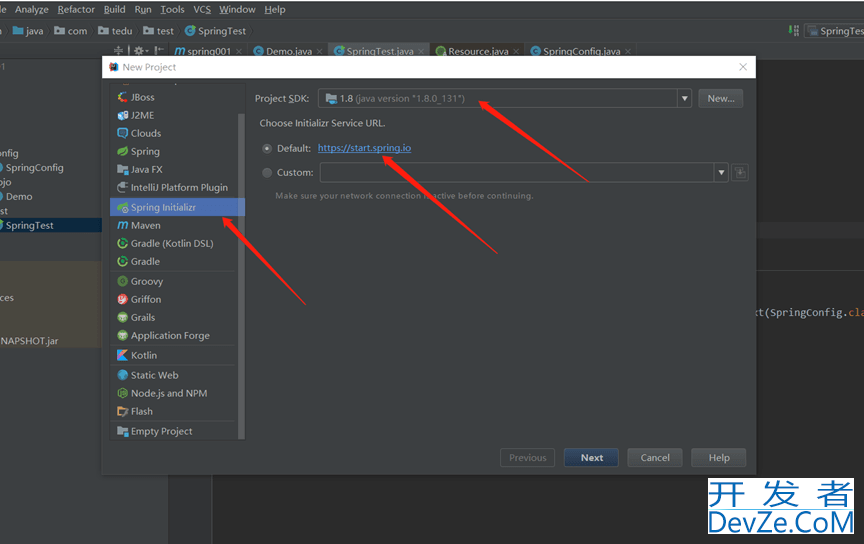This screenshot has height=544, width=864.
Task: Click the Custom URL input field
Action: 517,173
